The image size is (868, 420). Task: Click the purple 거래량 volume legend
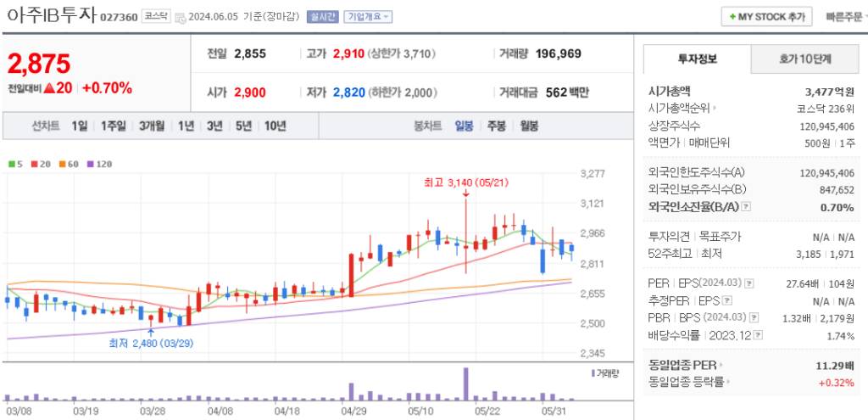[x=605, y=372]
